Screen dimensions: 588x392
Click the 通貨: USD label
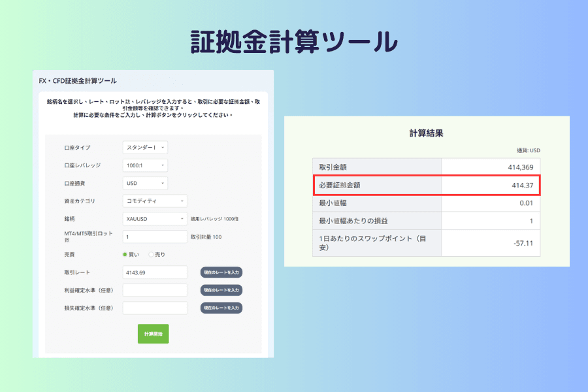[529, 150]
